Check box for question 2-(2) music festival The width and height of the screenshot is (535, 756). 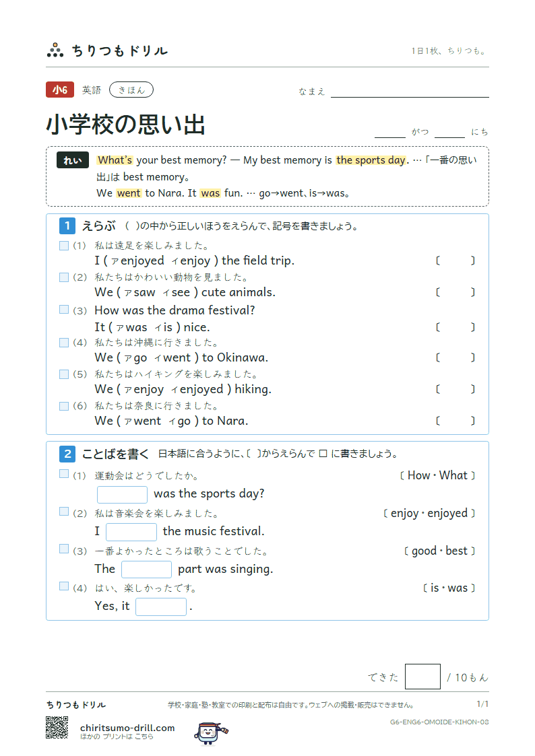[x=64, y=512]
